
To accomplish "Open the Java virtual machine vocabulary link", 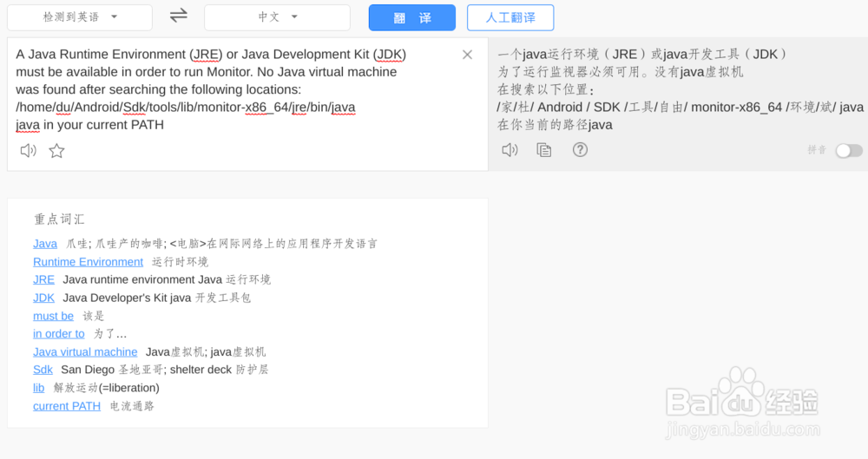I will pos(85,352).
